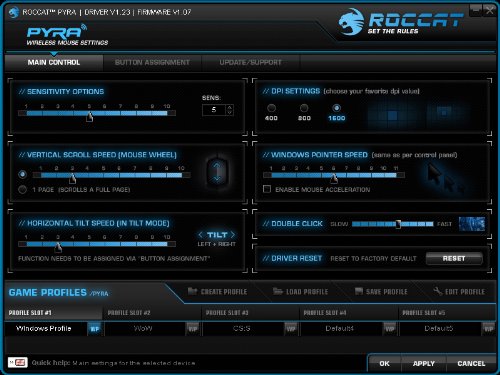The width and height of the screenshot is (500, 375).
Task: Click the WP icon beside Windows Profile
Action: point(95,329)
